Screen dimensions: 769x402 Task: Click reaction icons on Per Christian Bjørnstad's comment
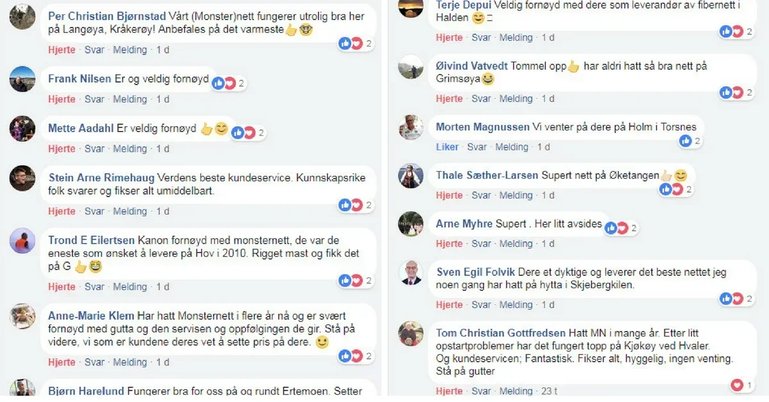(x=355, y=44)
